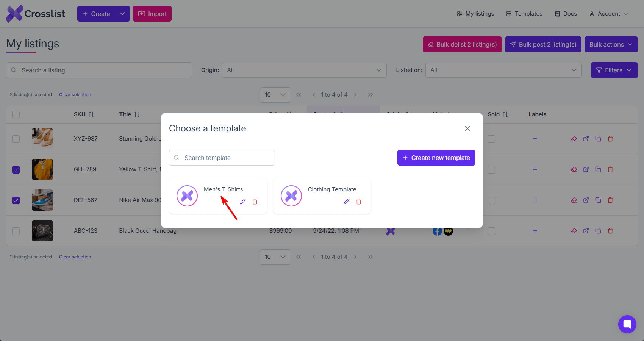Viewport: 644px width, 341px height.
Task: Open external link icon for GHI-789 row
Action: click(586, 169)
